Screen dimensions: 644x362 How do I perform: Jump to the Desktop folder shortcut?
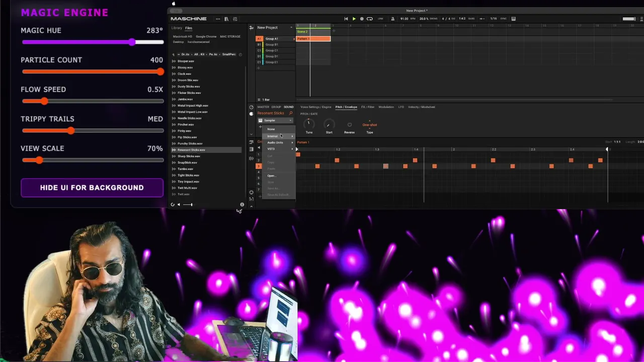click(179, 42)
